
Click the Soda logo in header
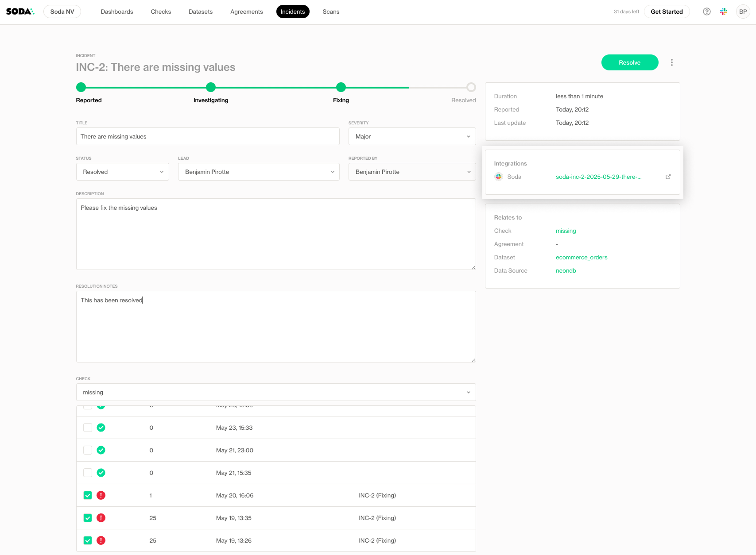20,12
